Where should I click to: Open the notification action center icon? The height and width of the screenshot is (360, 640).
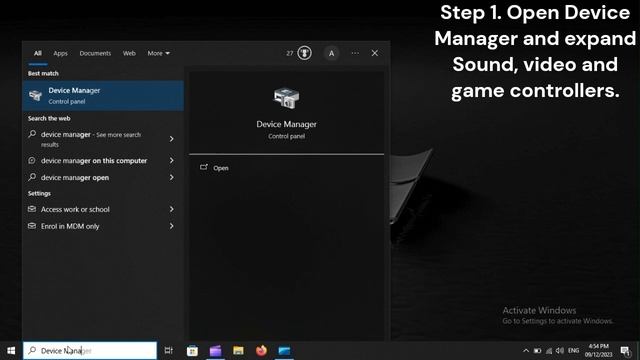(x=625, y=351)
